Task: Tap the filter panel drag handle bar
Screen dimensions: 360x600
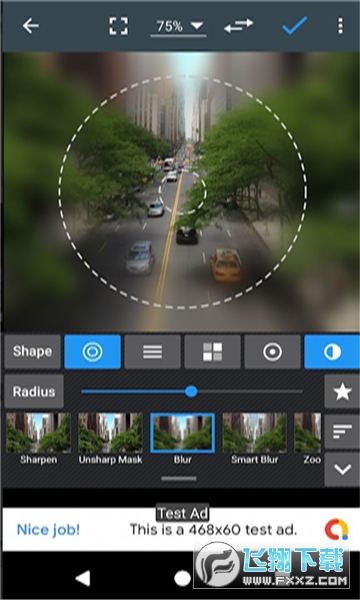Action: click(179, 478)
